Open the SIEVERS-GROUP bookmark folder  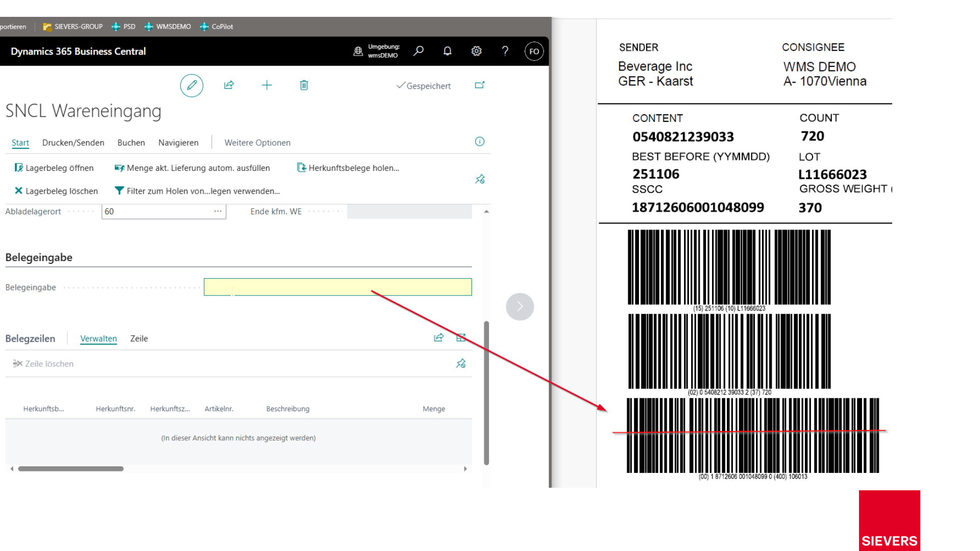click(x=72, y=27)
